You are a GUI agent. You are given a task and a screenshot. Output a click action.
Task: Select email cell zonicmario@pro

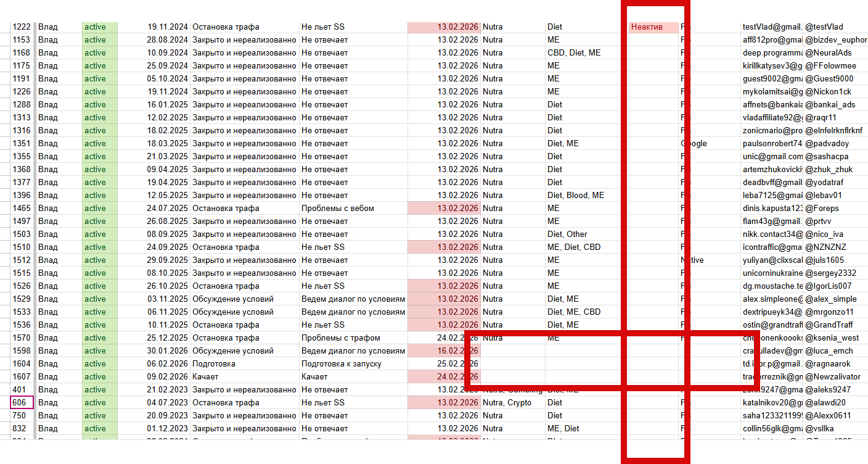tap(772, 131)
